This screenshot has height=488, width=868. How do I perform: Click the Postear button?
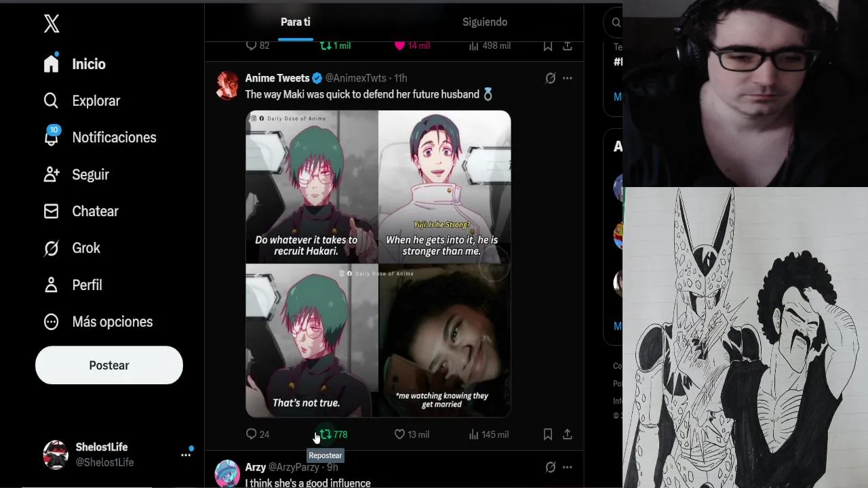pos(109,365)
